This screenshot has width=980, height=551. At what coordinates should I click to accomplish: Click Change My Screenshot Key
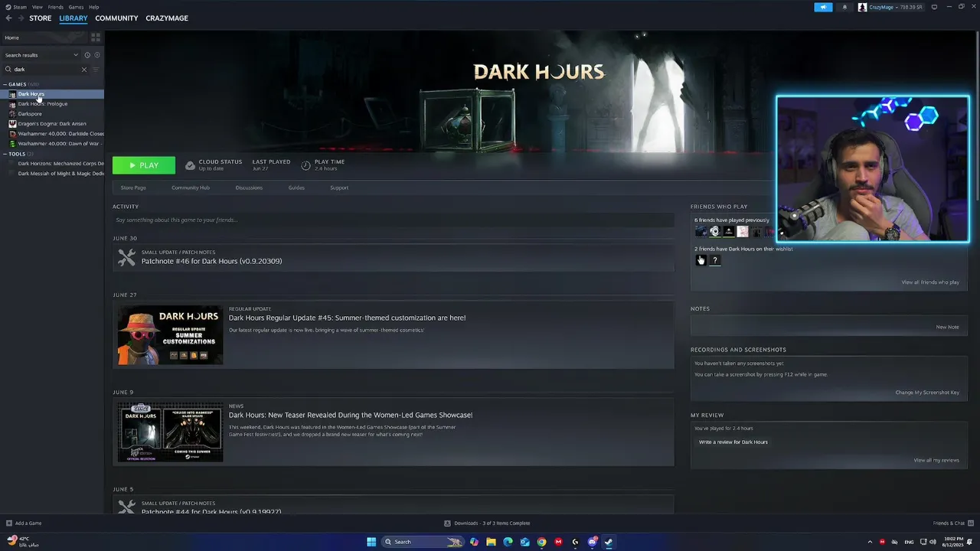927,393
